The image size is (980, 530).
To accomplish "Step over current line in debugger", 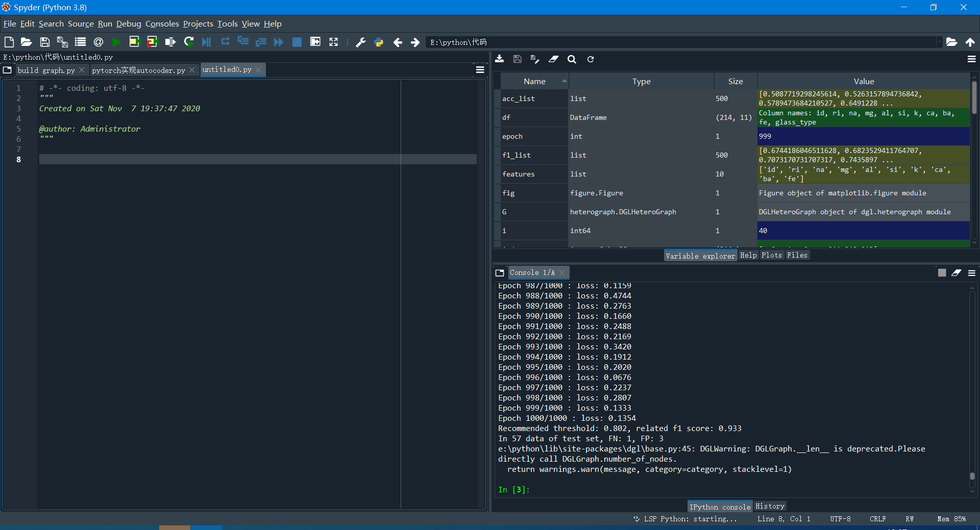I will pos(225,42).
